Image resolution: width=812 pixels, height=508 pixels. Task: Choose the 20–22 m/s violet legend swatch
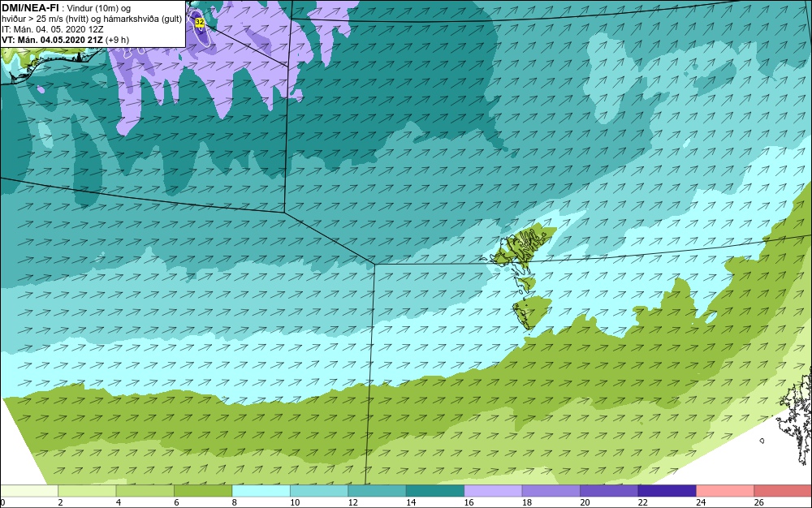[609, 491]
